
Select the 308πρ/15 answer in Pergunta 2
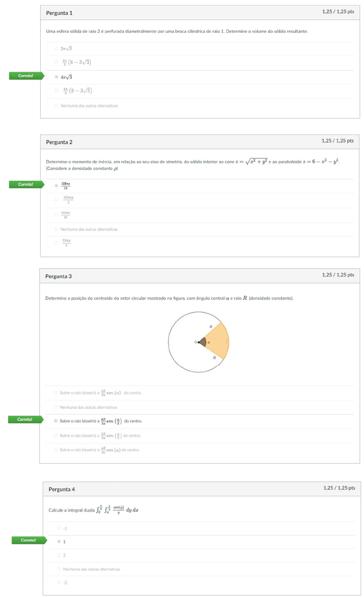tap(56, 186)
